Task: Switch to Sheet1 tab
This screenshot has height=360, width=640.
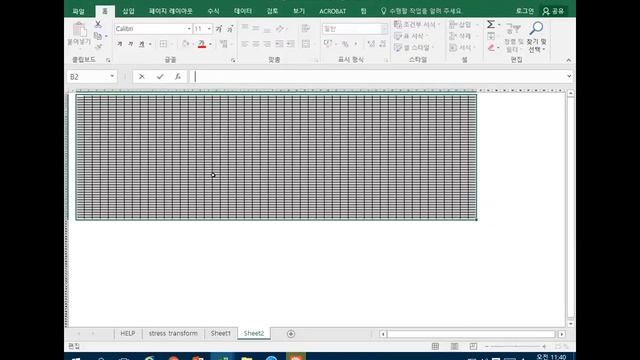Action: [x=221, y=333]
